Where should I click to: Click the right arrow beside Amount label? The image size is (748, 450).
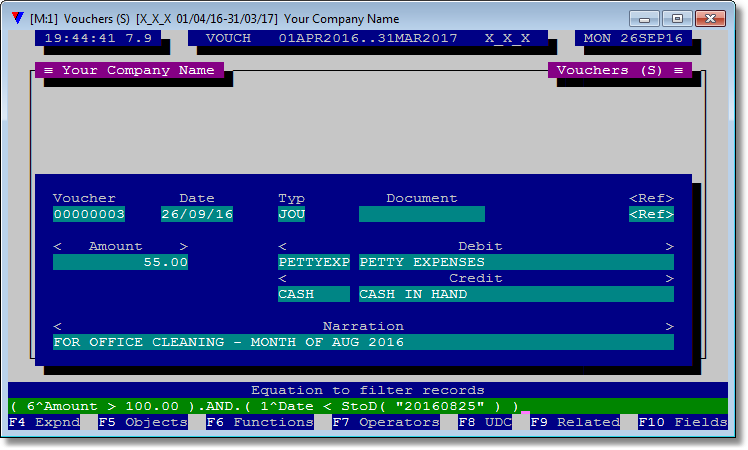184,246
